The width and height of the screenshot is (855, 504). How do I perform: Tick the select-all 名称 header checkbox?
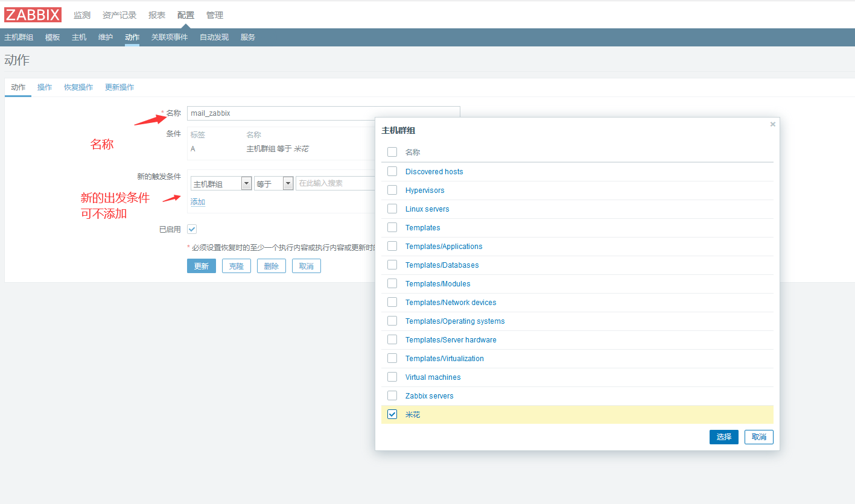(392, 152)
